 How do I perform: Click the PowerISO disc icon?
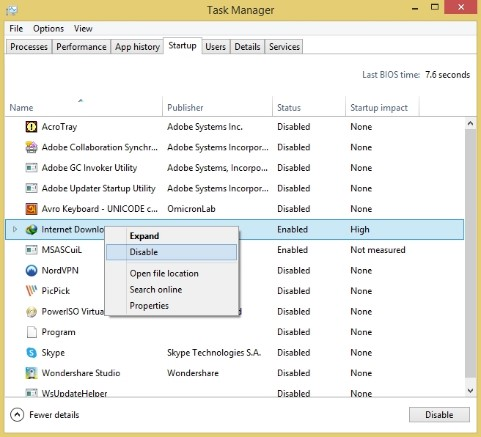[31, 312]
